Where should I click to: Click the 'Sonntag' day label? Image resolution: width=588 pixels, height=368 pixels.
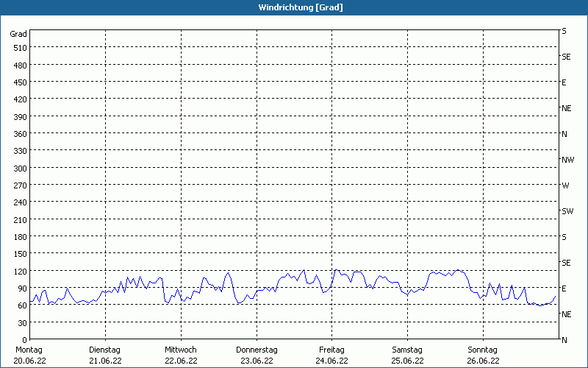pyautogui.click(x=483, y=350)
